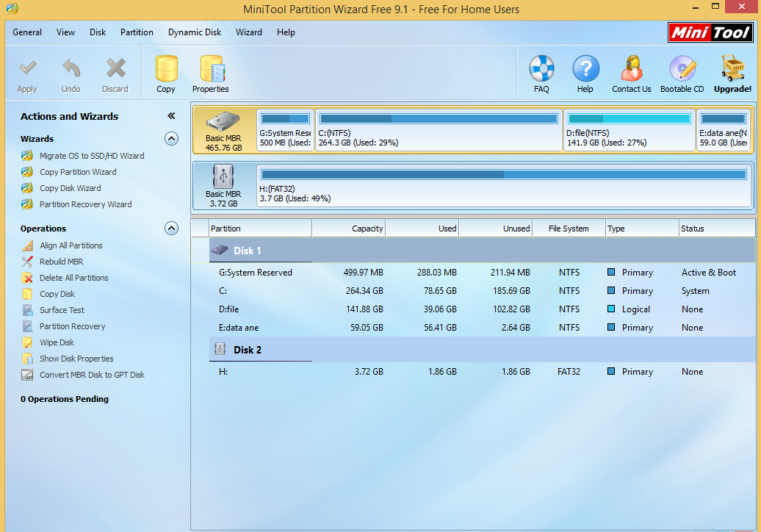The height and width of the screenshot is (532, 761).
Task: Select the C:(NTFS) partition block in disk map
Action: point(439,130)
